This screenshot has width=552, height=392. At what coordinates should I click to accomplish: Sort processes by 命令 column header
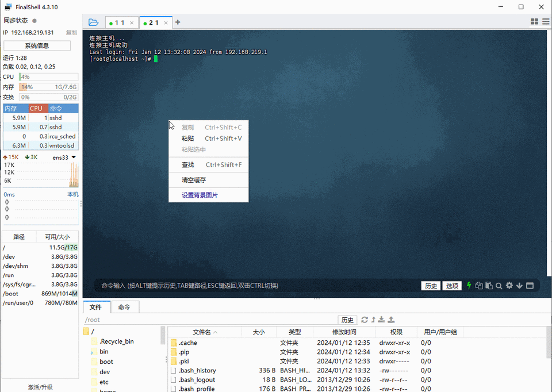(63, 109)
